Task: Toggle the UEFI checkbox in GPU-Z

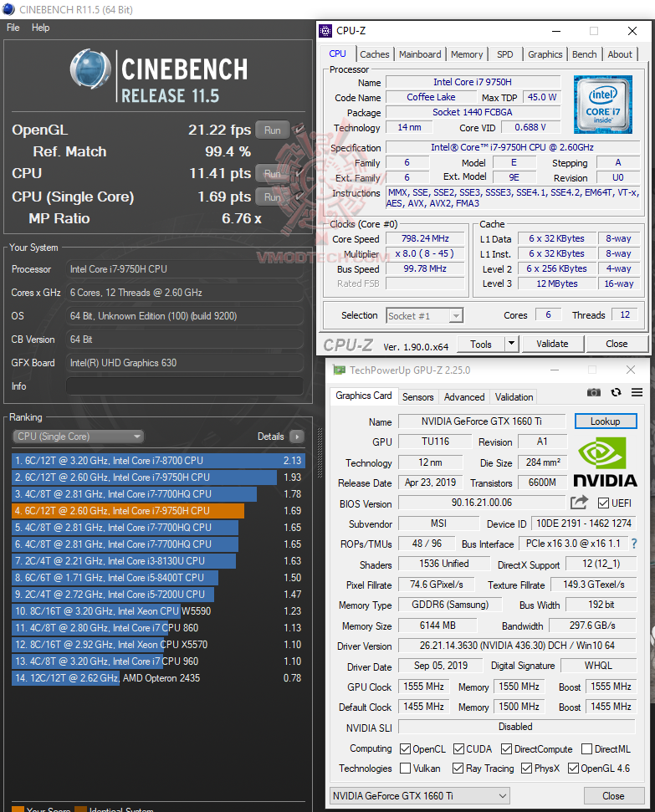Action: pyautogui.click(x=603, y=503)
